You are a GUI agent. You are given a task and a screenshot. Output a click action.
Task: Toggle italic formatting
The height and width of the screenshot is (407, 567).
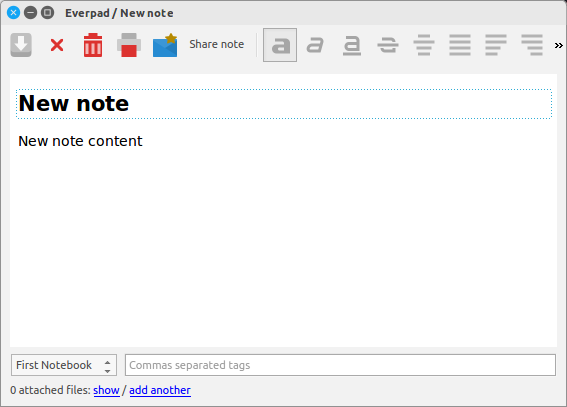315,45
